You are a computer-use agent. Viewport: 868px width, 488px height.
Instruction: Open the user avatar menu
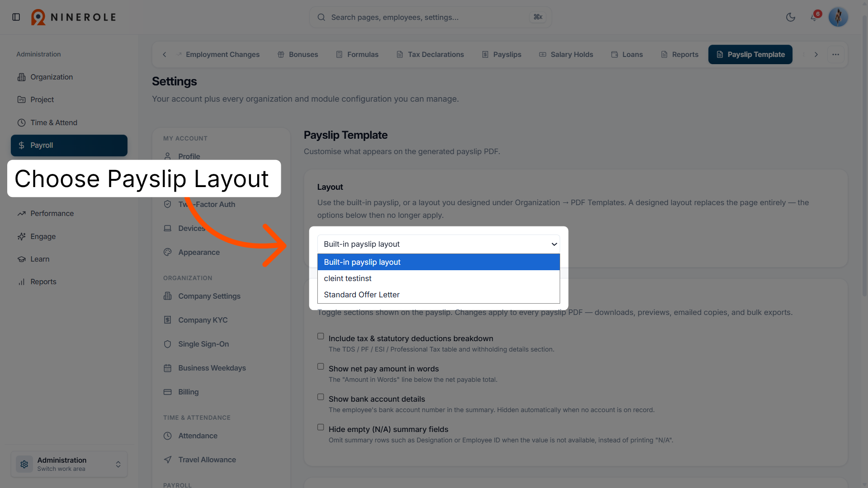click(x=838, y=17)
